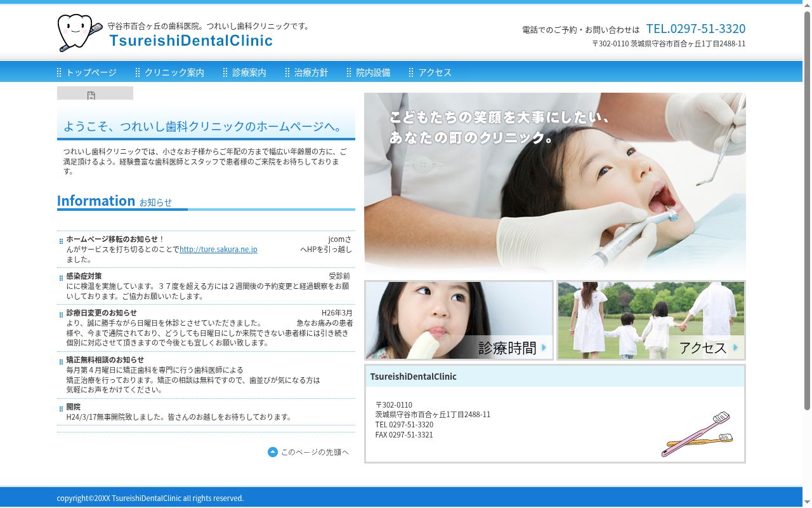
Task: Open アクセス in the navigation bar
Action: (430, 72)
